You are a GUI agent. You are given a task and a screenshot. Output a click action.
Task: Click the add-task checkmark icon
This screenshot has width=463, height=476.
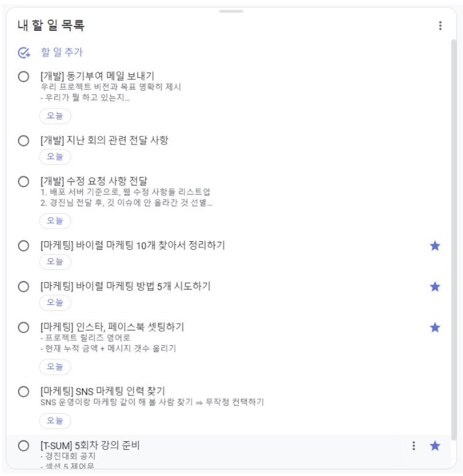pos(24,53)
